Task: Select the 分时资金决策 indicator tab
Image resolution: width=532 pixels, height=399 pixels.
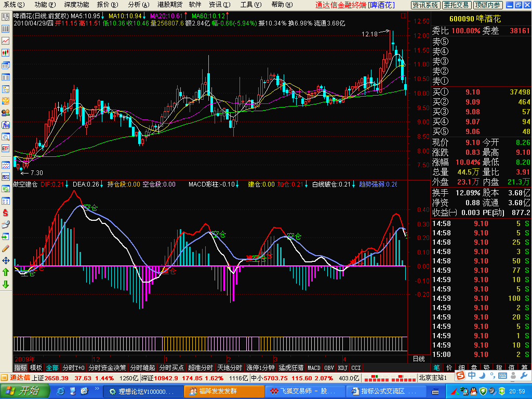Action: (107, 368)
